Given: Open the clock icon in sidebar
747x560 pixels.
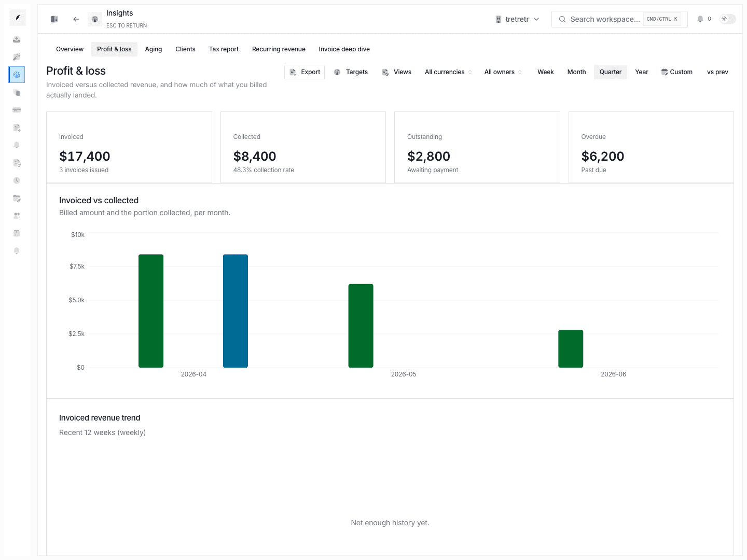Looking at the screenshot, I should (x=17, y=180).
